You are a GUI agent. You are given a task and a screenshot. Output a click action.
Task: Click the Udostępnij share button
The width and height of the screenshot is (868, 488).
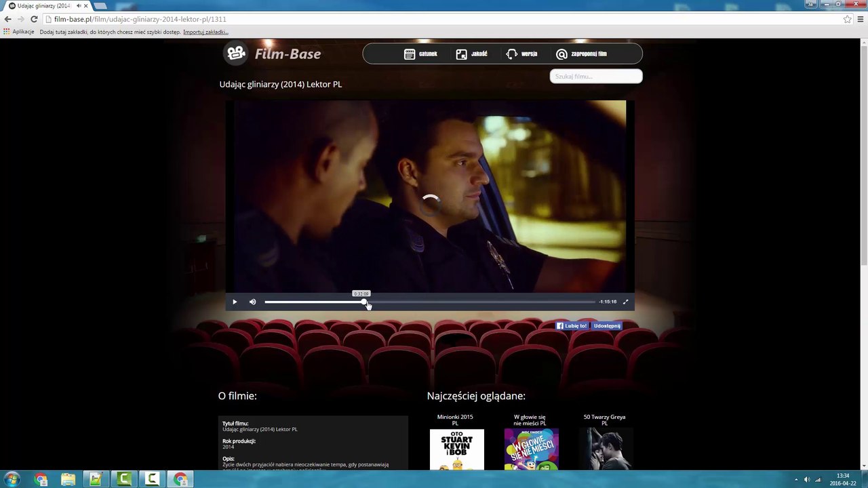[607, 326]
